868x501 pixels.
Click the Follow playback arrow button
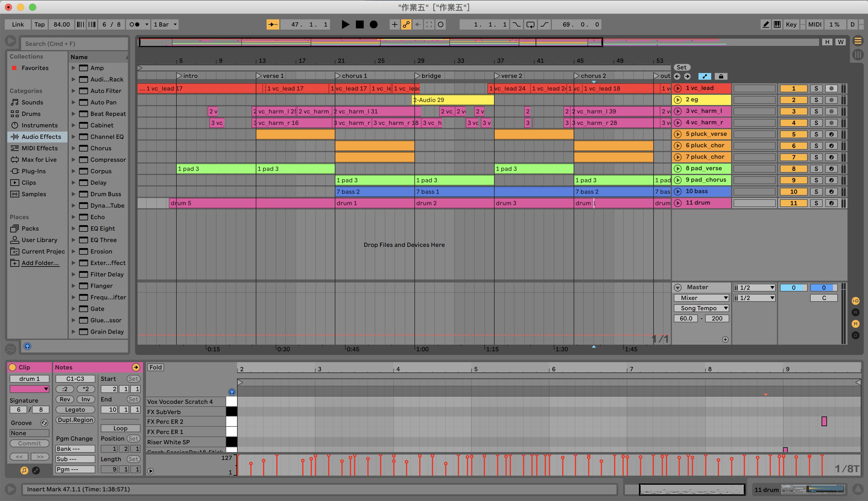click(273, 24)
